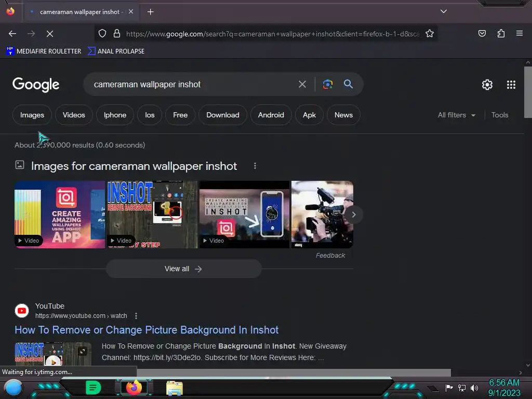Open the cameraman photo thumbnail
The image size is (532, 399).
(x=322, y=215)
